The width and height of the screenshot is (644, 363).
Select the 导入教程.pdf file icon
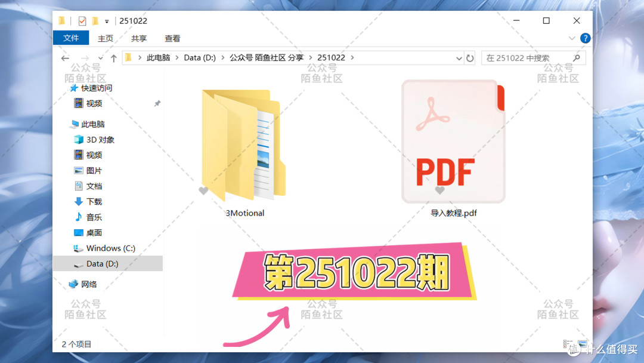(x=453, y=141)
